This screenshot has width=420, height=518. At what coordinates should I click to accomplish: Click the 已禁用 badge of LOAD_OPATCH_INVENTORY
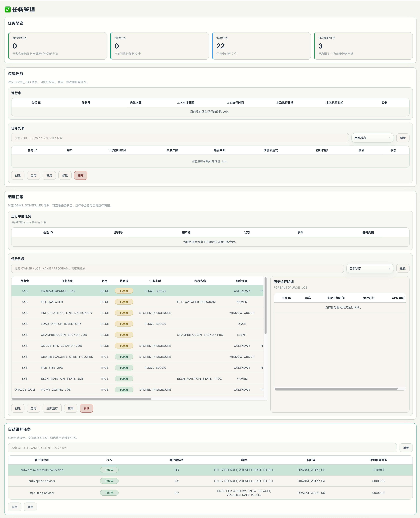point(124,324)
